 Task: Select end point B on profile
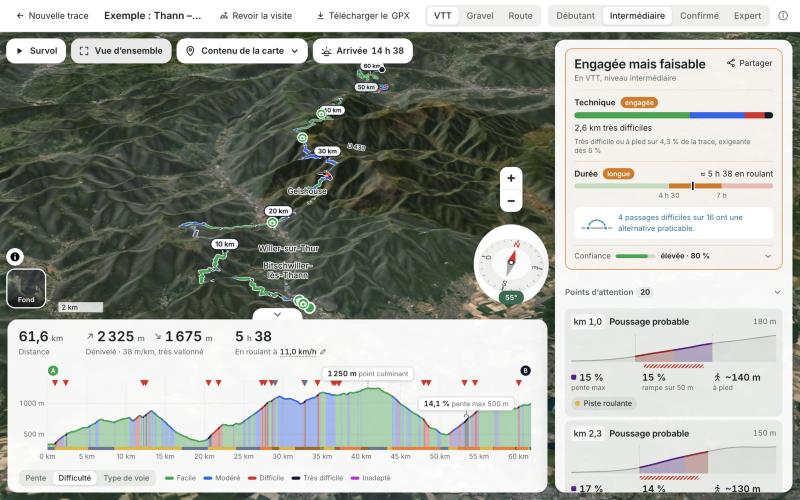click(525, 371)
